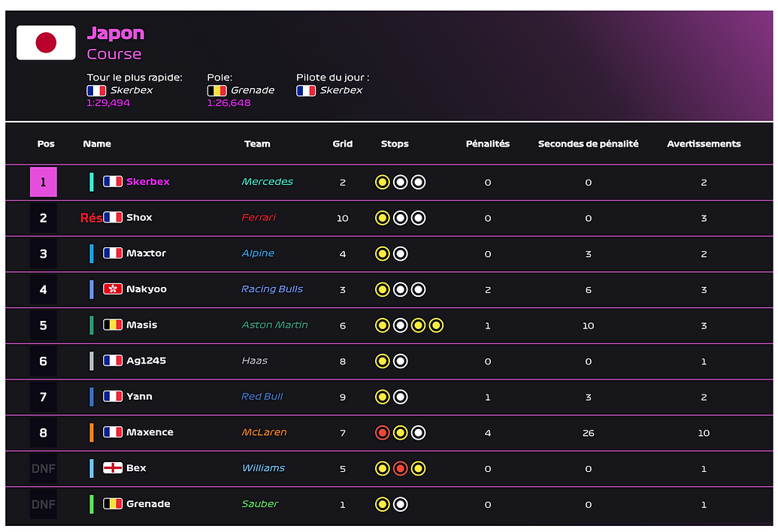Click Shox's grid position 10
Image resolution: width=778 pixels, height=532 pixels.
point(342,218)
